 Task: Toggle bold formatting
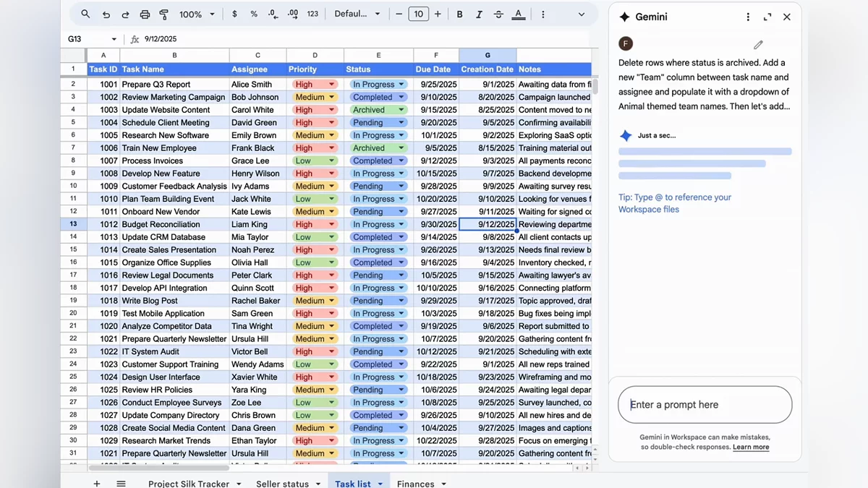[x=459, y=14]
